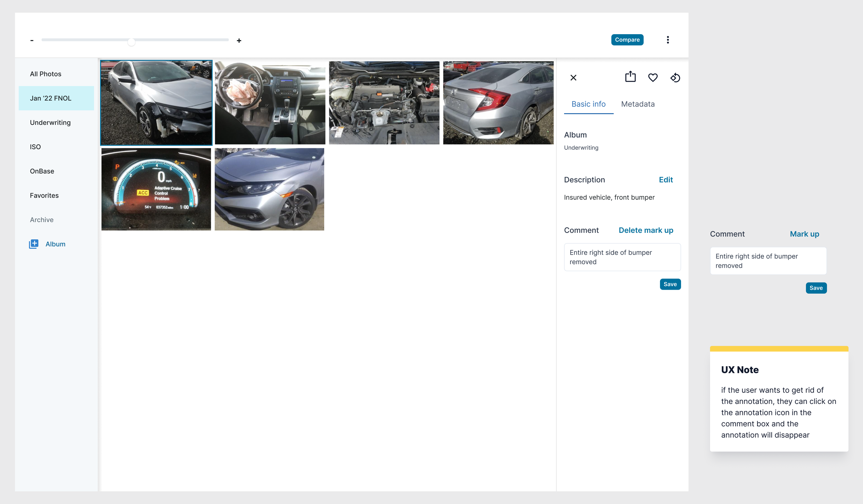This screenshot has height=504, width=863.
Task: Switch to the Metadata tab
Action: point(638,104)
